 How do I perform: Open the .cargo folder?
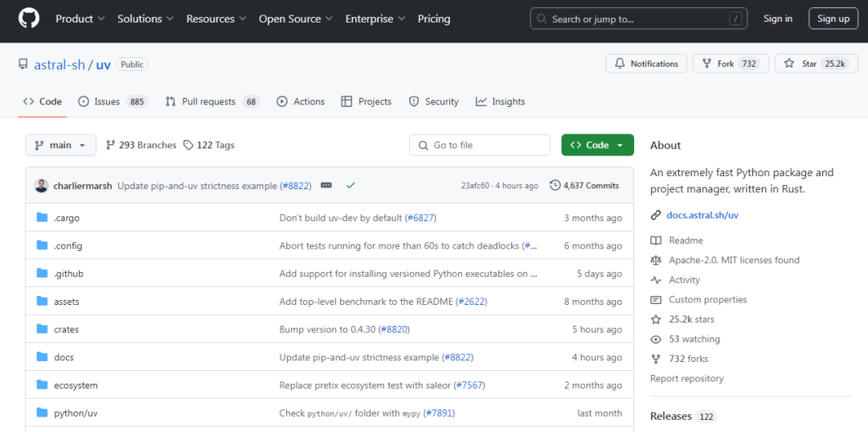(67, 218)
